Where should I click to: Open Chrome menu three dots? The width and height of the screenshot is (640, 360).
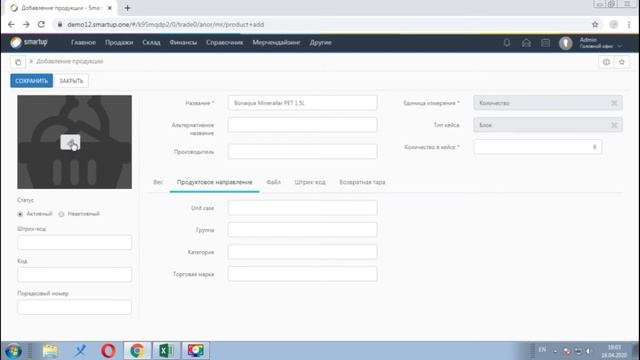(x=629, y=24)
